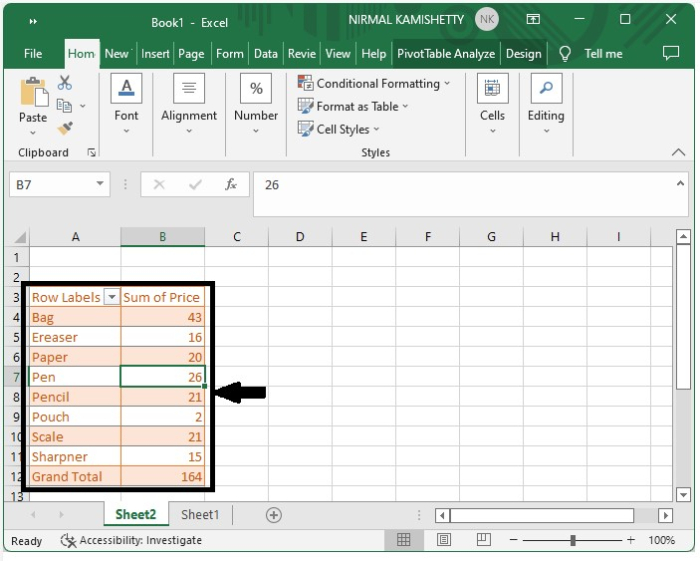The height and width of the screenshot is (561, 700).
Task: Click the Tell me search text
Action: (x=603, y=54)
